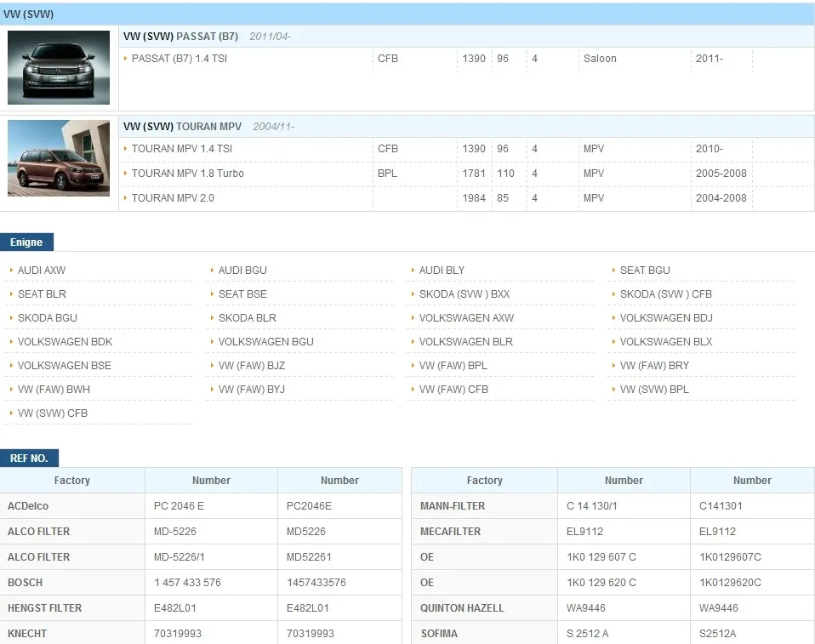Viewport: 815px width, 644px height.
Task: Open engine VW (SVW) CFB
Action: coord(53,413)
